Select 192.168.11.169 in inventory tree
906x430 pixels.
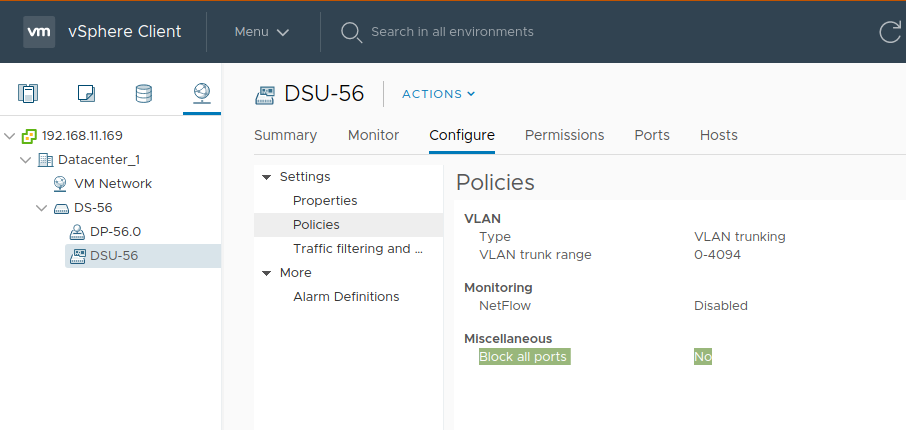[x=82, y=136]
